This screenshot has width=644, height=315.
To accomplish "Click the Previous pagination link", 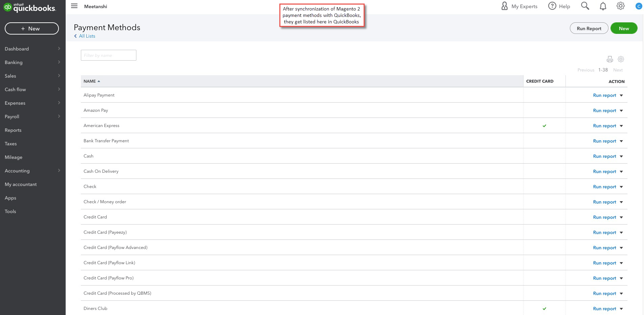I will [586, 70].
